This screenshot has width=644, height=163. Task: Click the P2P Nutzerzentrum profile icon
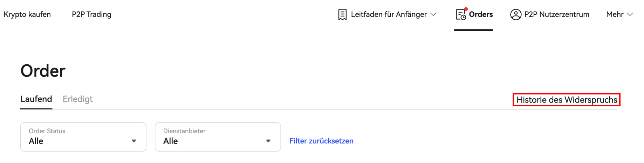516,14
